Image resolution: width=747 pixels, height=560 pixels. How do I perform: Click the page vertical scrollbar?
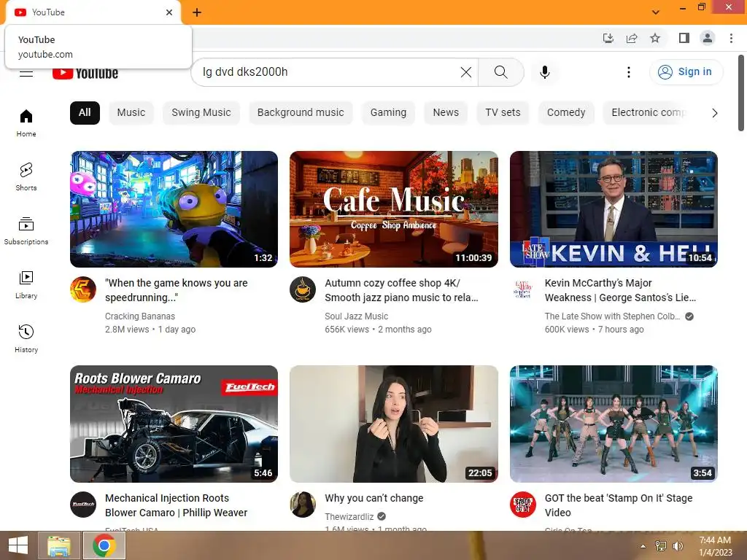741,93
